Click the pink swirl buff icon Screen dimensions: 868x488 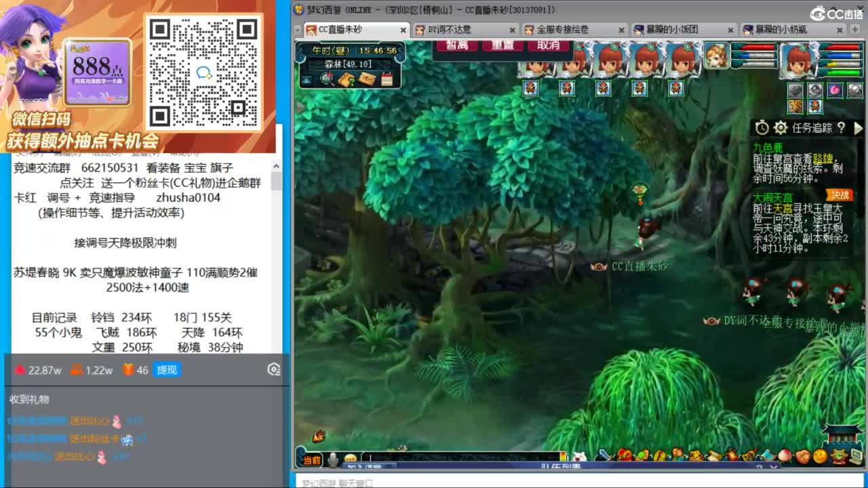tap(835, 90)
